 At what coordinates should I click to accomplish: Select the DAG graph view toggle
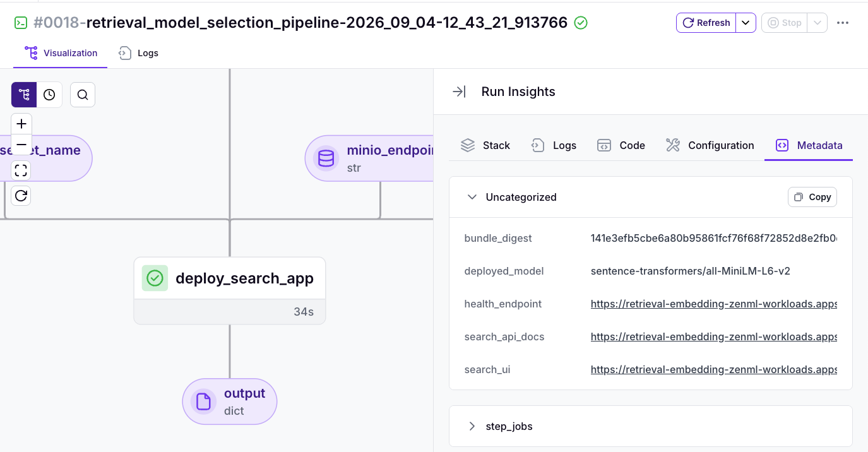tap(24, 95)
